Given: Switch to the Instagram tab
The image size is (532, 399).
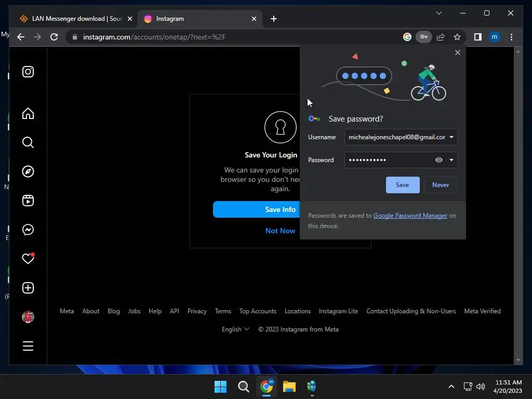Looking at the screenshot, I should pyautogui.click(x=200, y=19).
